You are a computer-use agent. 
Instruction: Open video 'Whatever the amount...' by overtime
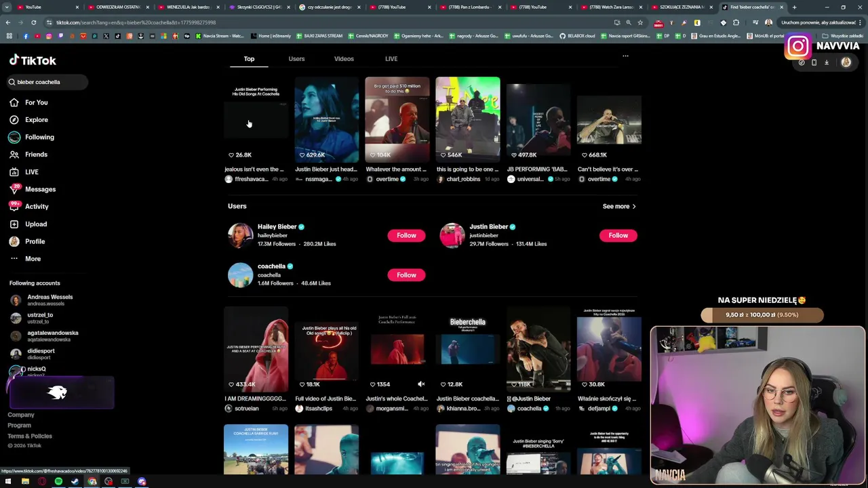point(397,119)
